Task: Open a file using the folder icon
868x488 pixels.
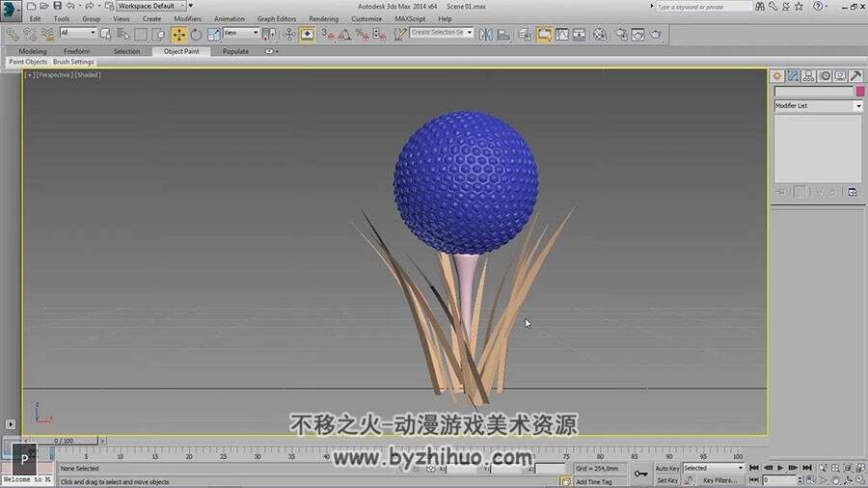Action: click(x=43, y=6)
